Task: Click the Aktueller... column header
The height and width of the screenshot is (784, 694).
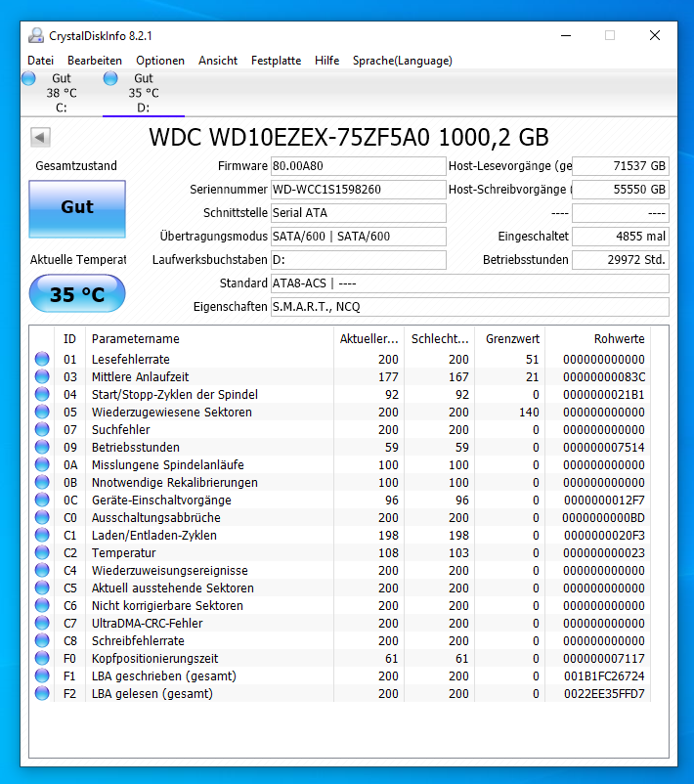Action: pos(369,338)
